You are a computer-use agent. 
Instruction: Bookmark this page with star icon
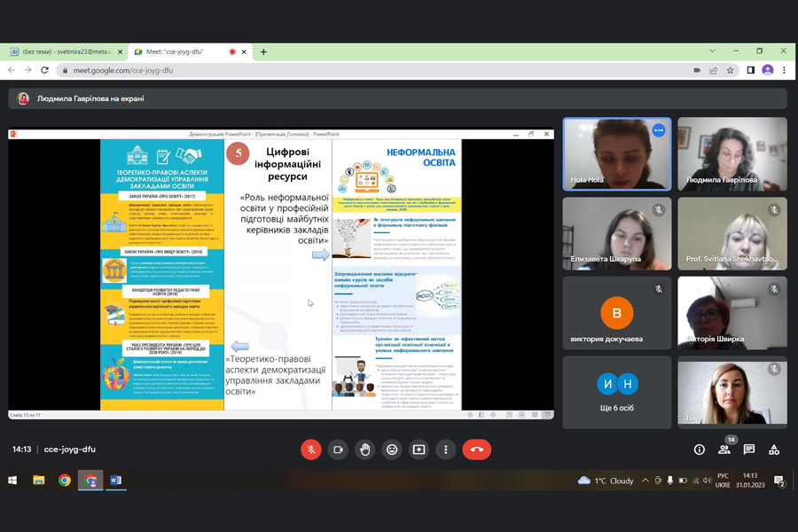pyautogui.click(x=731, y=70)
